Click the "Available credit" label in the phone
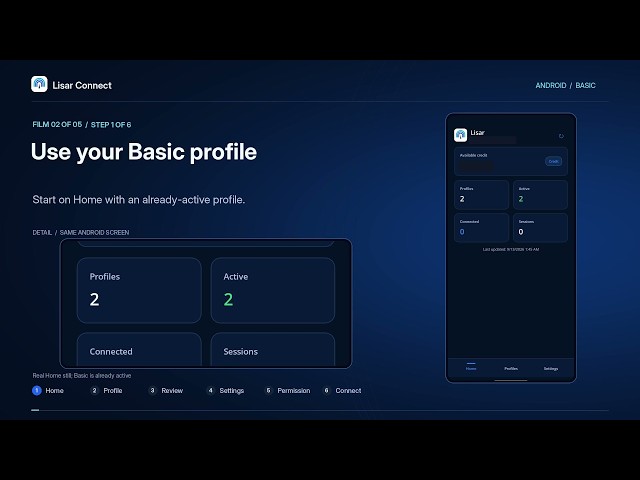The image size is (640, 480). (473, 155)
